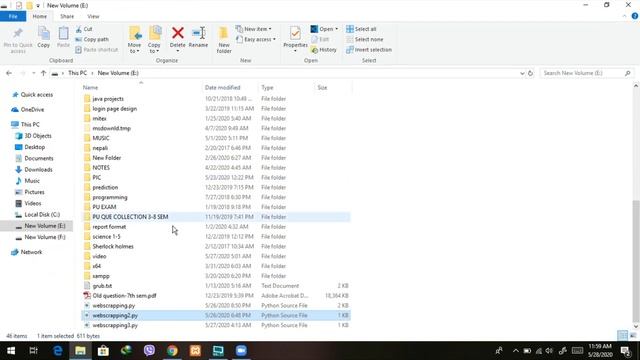Click Select all in ribbon
Viewport: 640px width, 360px height.
[x=361, y=29]
